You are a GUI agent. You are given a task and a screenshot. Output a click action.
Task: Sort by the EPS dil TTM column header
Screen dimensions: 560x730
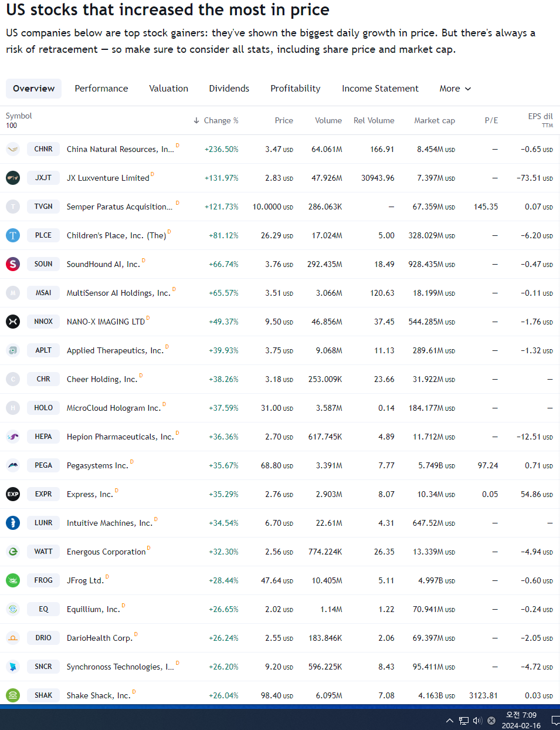click(540, 120)
